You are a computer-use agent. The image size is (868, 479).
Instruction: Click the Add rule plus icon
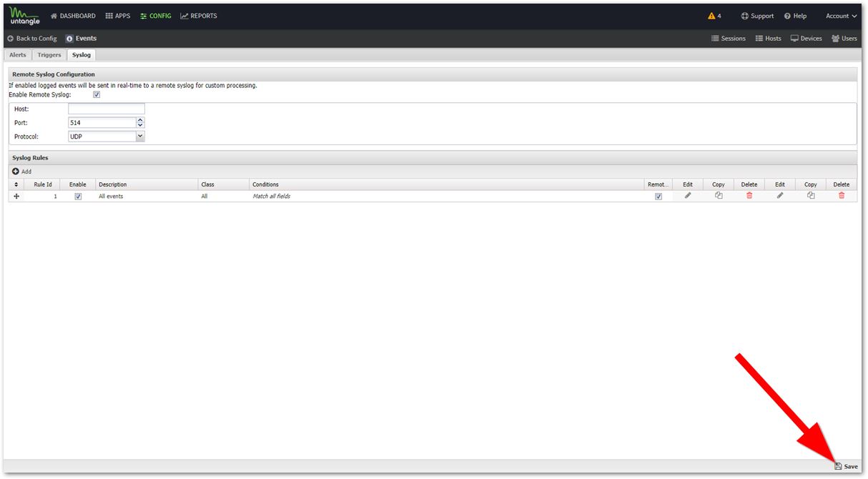[16, 172]
